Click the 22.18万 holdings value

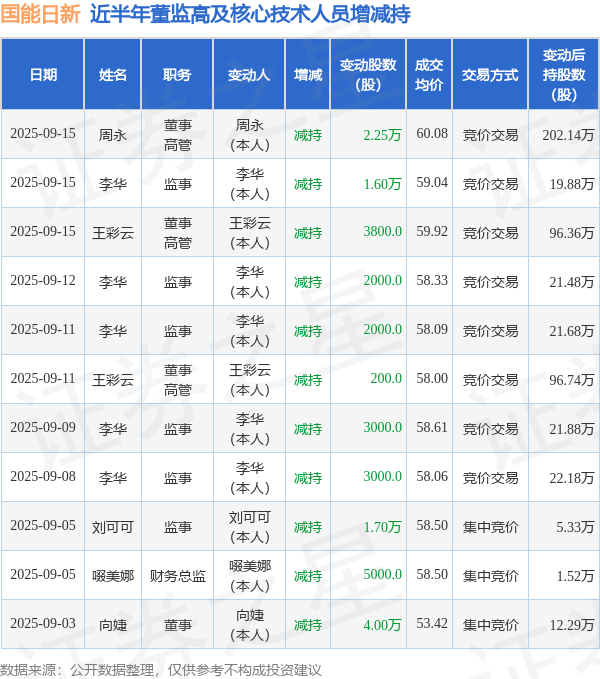tap(571, 477)
